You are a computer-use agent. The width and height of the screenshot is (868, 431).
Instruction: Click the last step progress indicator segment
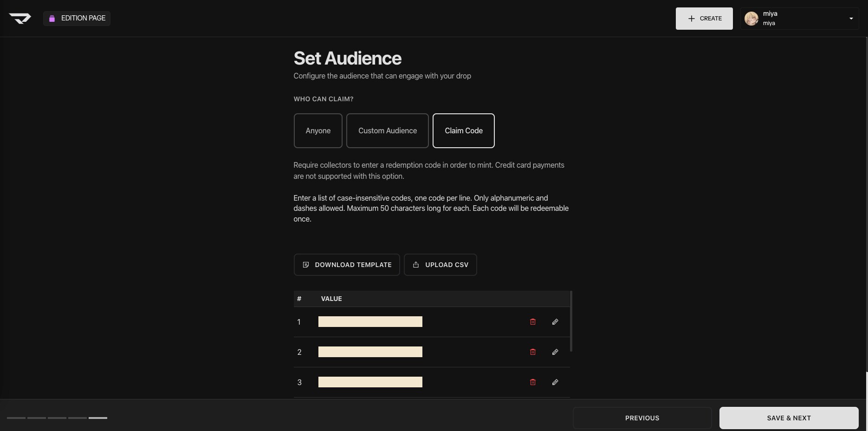coord(98,418)
